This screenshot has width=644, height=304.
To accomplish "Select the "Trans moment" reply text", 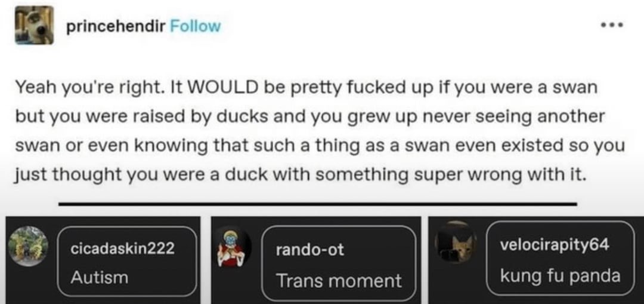I will [x=339, y=281].
